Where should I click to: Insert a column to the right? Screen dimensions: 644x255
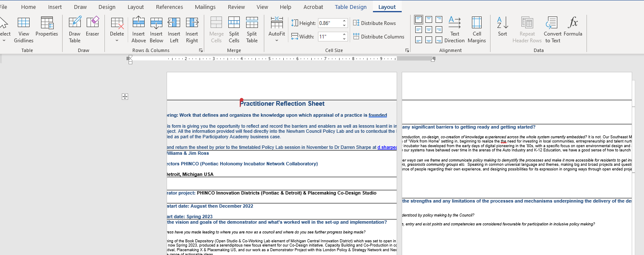(x=192, y=30)
